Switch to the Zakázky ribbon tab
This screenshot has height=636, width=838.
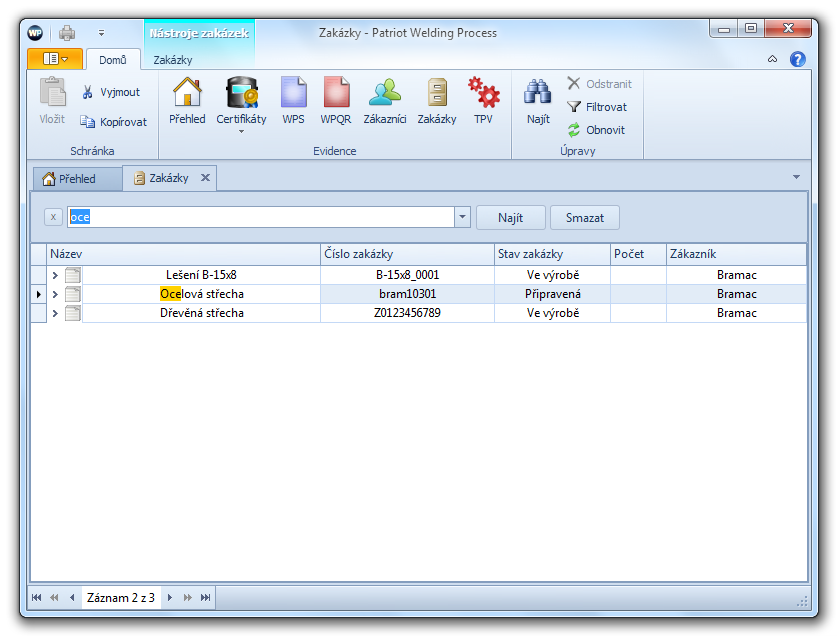click(x=173, y=60)
